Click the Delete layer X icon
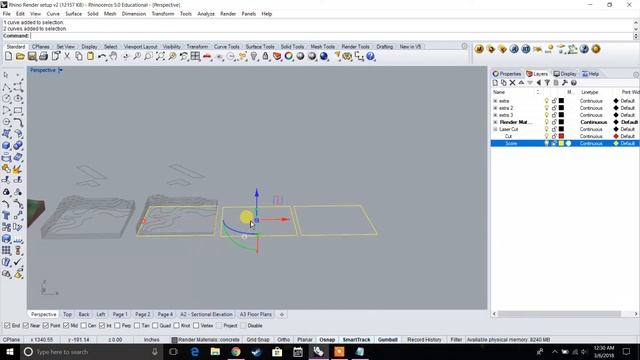 [513, 83]
